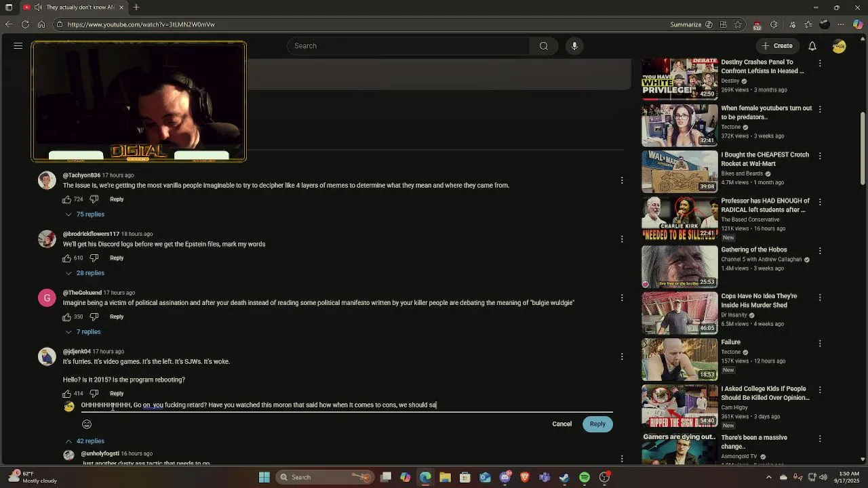Start voice search with the microphone icon
The height and width of the screenshot is (488, 868).
[x=574, y=46]
